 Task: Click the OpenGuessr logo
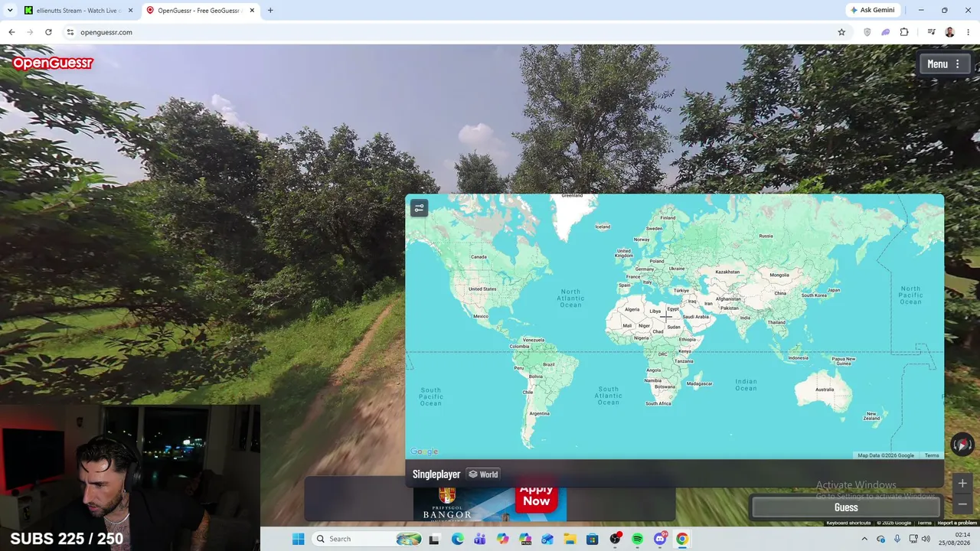pyautogui.click(x=53, y=63)
